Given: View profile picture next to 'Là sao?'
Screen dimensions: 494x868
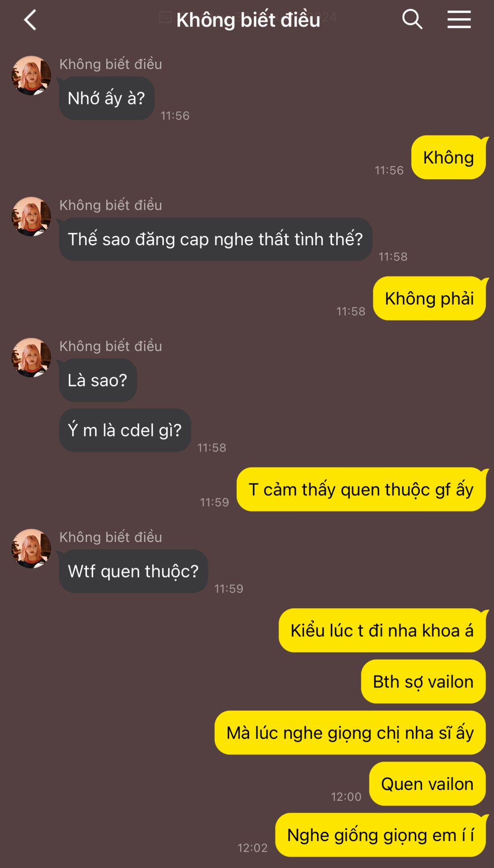Looking at the screenshot, I should pos(31,358).
